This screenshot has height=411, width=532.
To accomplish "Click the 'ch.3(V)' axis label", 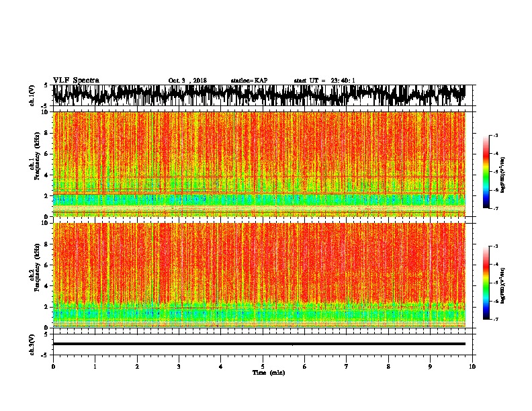I will click(32, 345).
